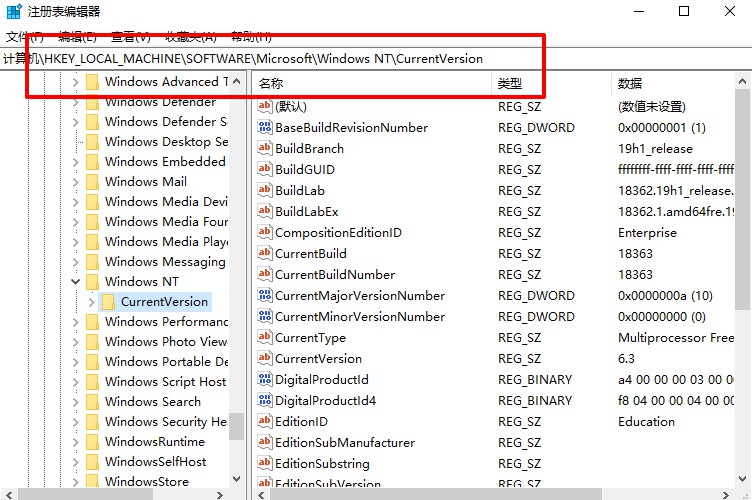Click the Registry Editor app icon in title bar

click(x=14, y=11)
